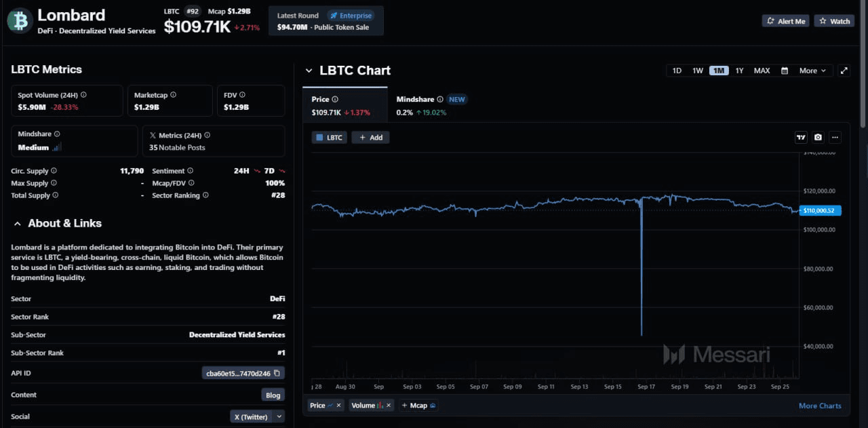Image resolution: width=868 pixels, height=428 pixels.
Task: Click the Sector Rank #28 value
Action: 279,317
